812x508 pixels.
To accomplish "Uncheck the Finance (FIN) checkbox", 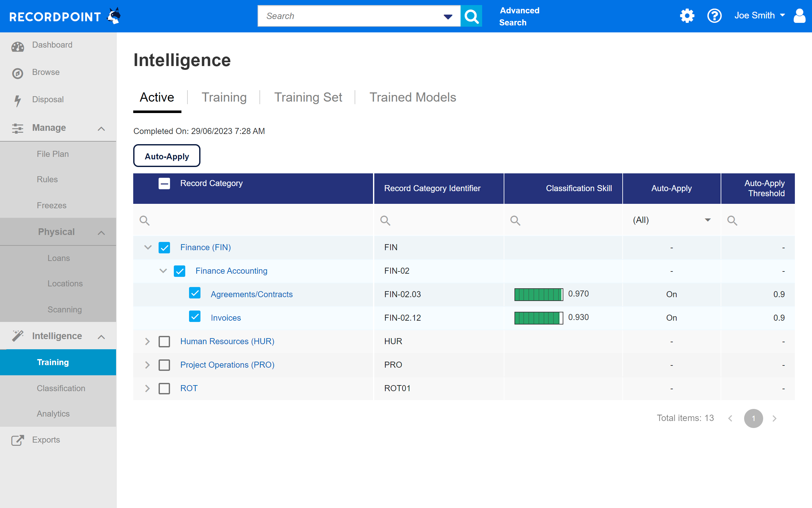I will coord(164,248).
